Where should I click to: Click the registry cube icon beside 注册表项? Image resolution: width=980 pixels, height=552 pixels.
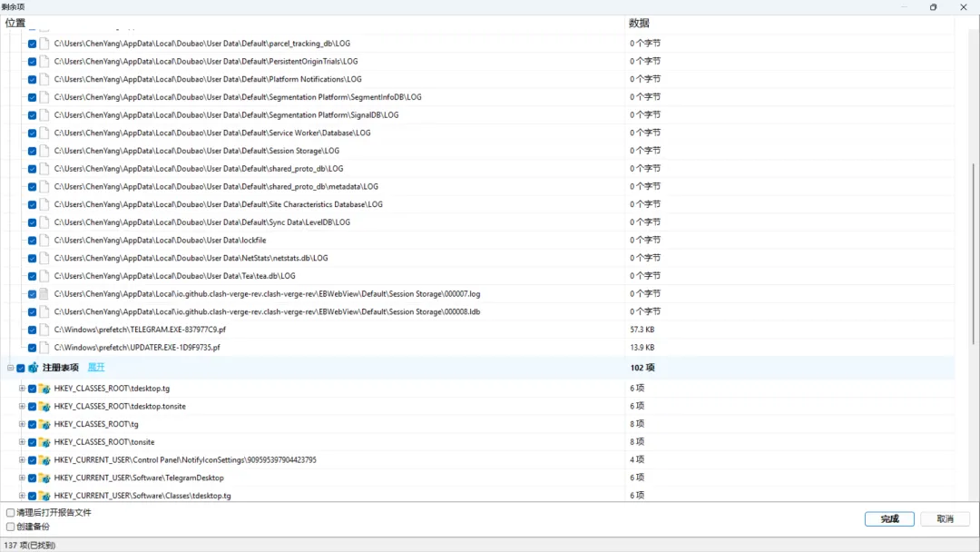click(x=34, y=368)
